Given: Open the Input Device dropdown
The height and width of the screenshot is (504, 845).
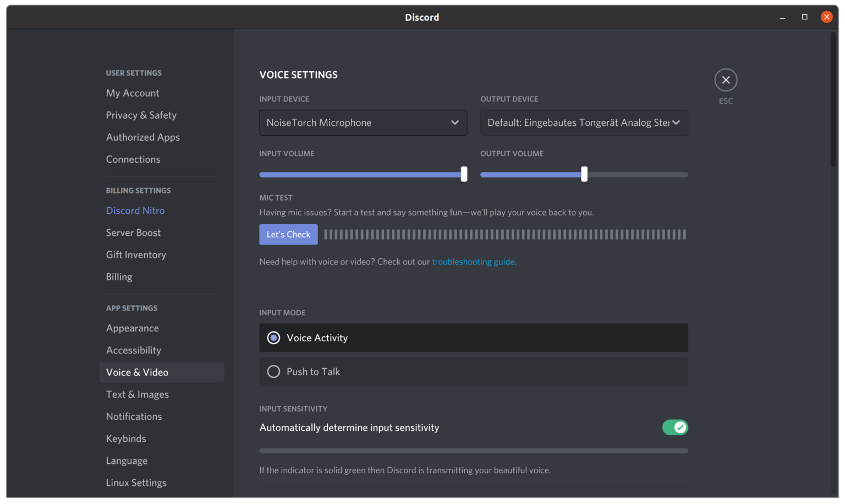Looking at the screenshot, I should 363,123.
